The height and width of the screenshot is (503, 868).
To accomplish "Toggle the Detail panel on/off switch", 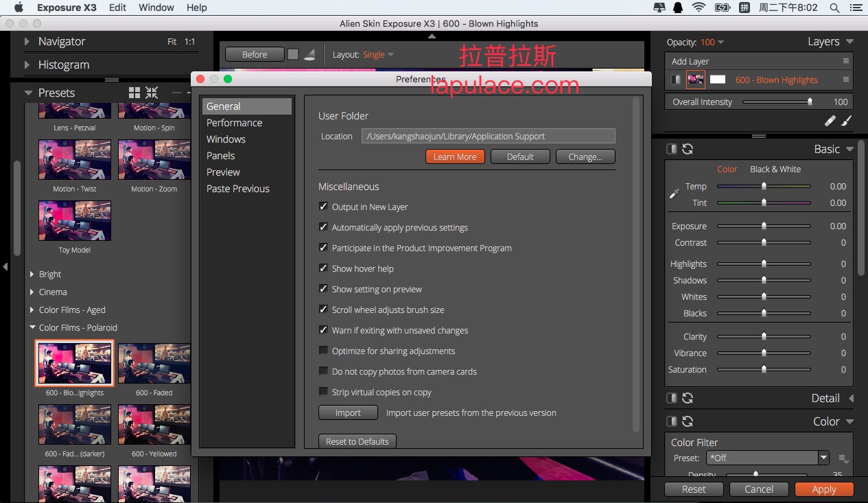I will click(x=672, y=398).
